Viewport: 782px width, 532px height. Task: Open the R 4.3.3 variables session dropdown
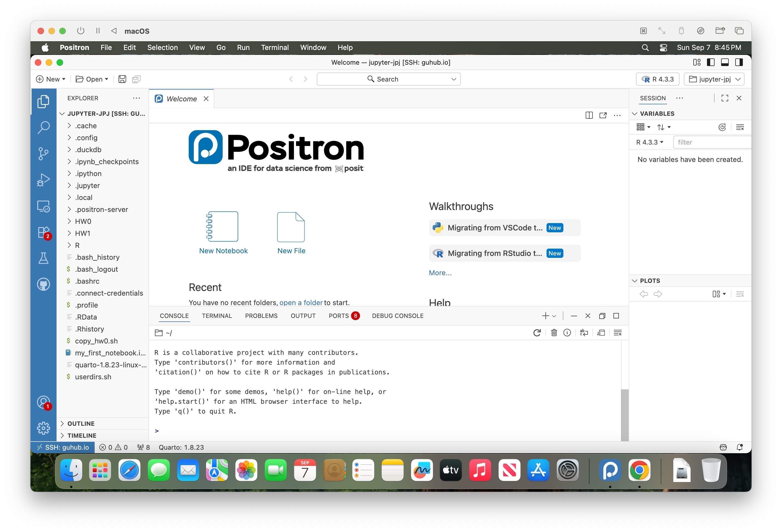tap(649, 142)
